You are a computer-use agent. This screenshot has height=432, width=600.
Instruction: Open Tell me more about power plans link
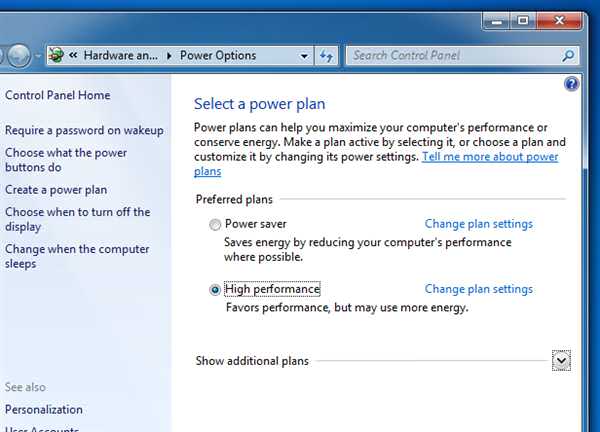(490, 157)
